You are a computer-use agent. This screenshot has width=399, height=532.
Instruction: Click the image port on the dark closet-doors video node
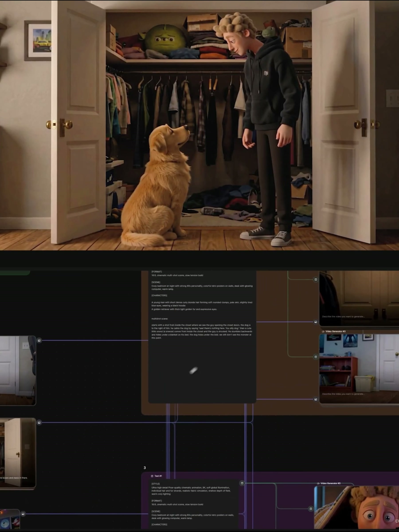316,322
